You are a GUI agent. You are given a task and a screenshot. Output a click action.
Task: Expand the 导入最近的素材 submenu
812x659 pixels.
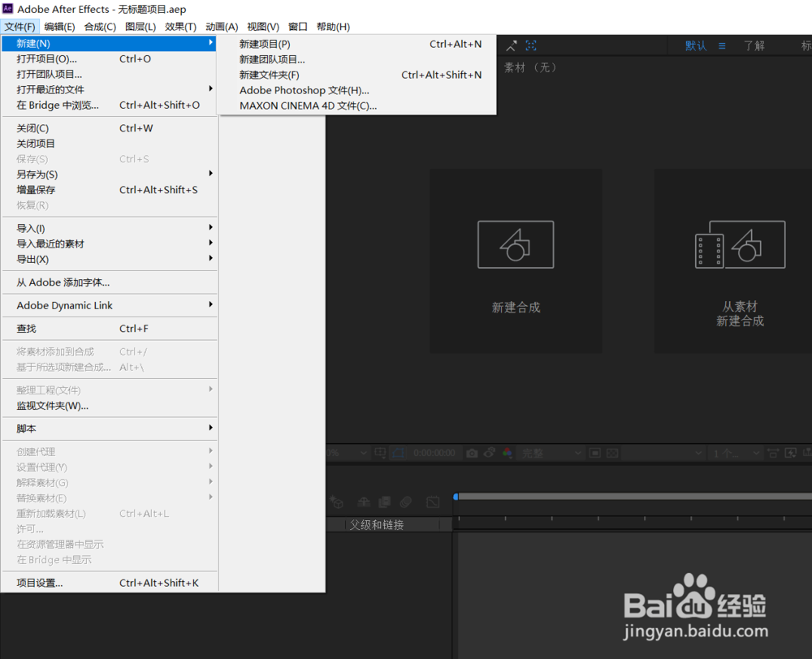point(109,243)
